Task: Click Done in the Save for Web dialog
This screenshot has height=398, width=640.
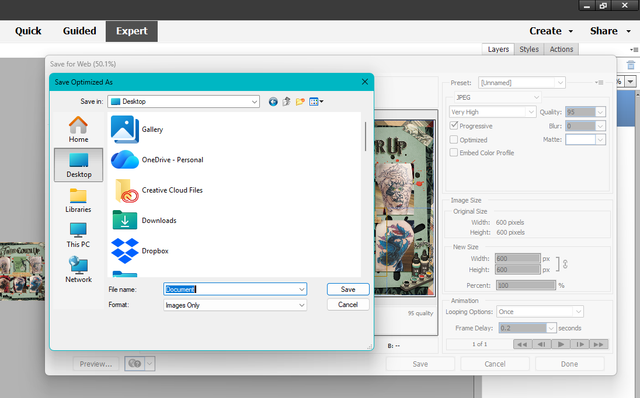Action: pyautogui.click(x=569, y=364)
